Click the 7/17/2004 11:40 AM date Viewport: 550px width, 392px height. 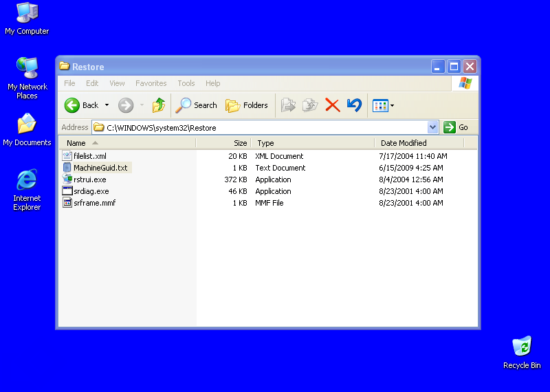pos(413,156)
